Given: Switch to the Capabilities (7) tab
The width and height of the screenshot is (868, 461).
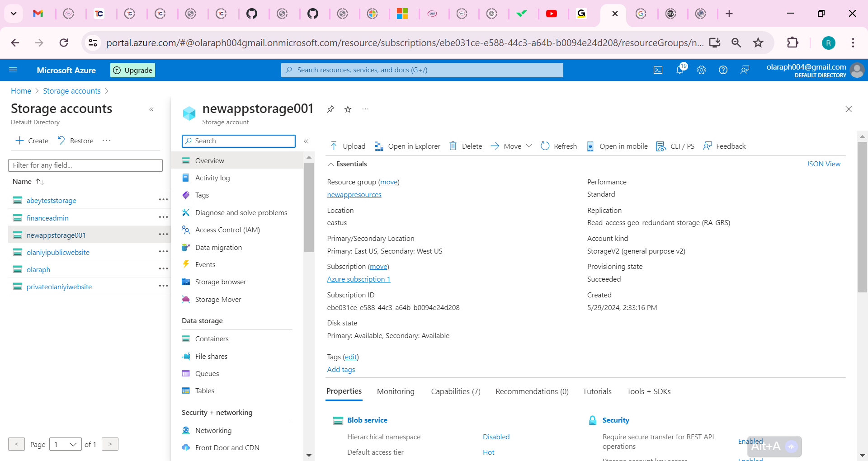Looking at the screenshot, I should click(x=456, y=391).
